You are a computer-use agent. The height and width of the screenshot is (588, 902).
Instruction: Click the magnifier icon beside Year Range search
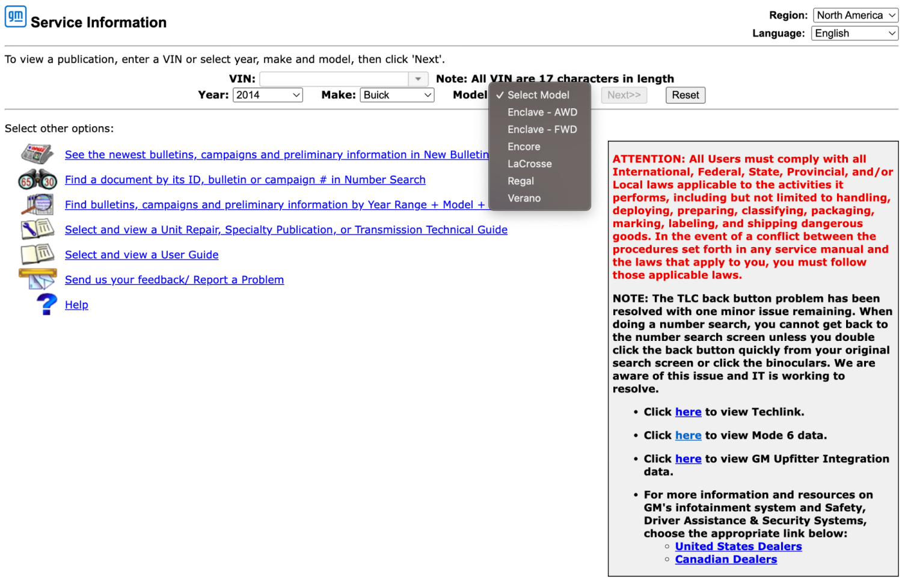tap(37, 204)
